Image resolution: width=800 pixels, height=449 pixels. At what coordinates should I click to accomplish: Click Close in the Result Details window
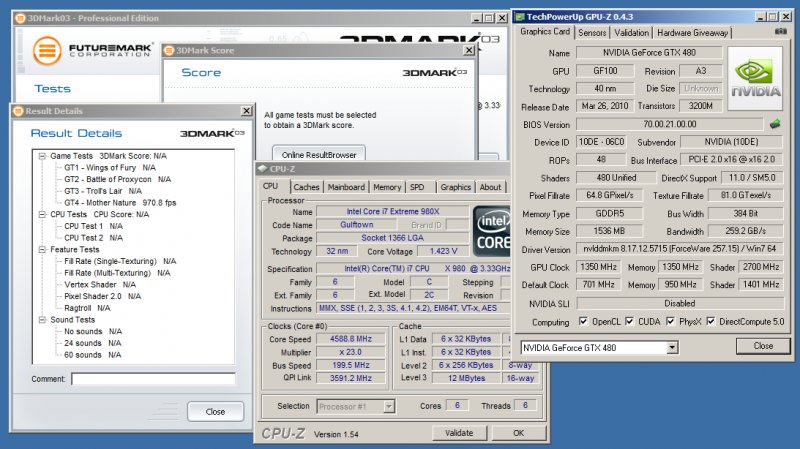[215, 412]
